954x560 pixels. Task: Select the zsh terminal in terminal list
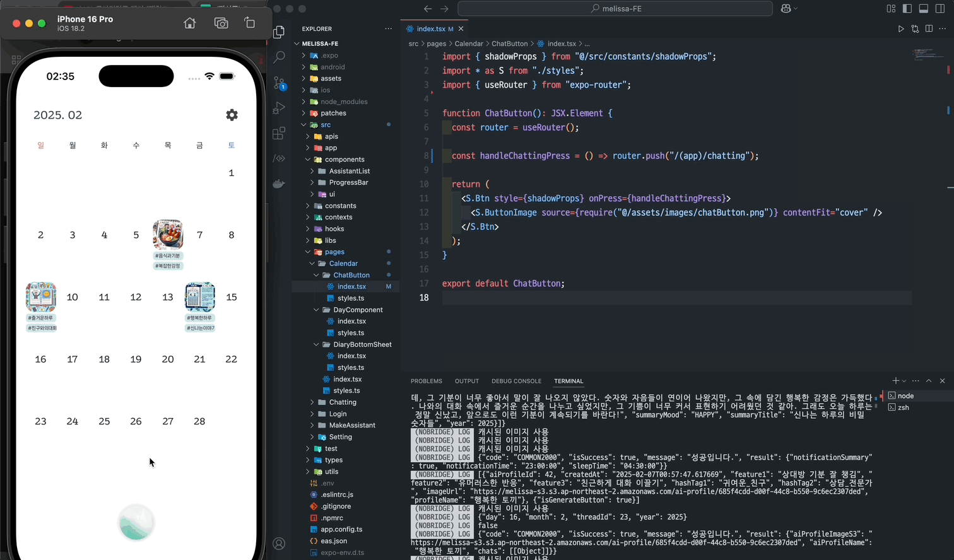click(918, 407)
